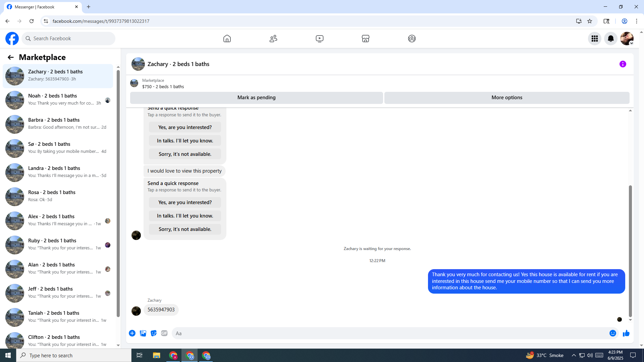This screenshot has height=362, width=644.
Task: Open the Video (Watch) icon
Action: (x=320, y=39)
